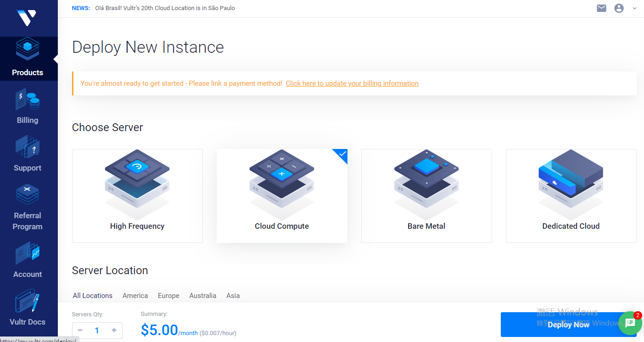644x342 pixels.
Task: Click the Deploy New Instance heading
Action: click(x=148, y=47)
